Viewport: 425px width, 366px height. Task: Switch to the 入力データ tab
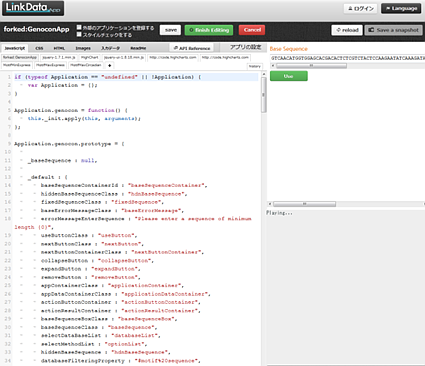click(x=110, y=48)
